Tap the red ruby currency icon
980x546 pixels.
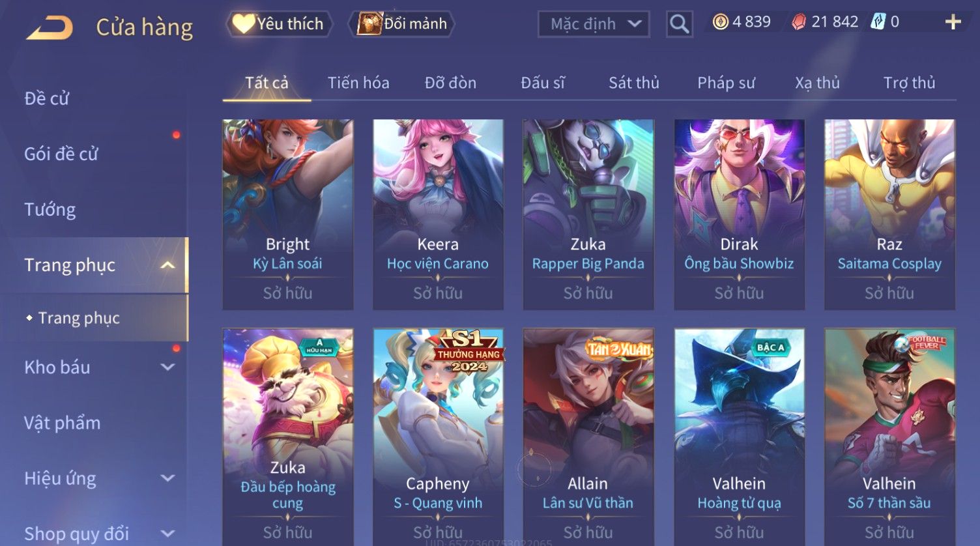click(x=798, y=22)
